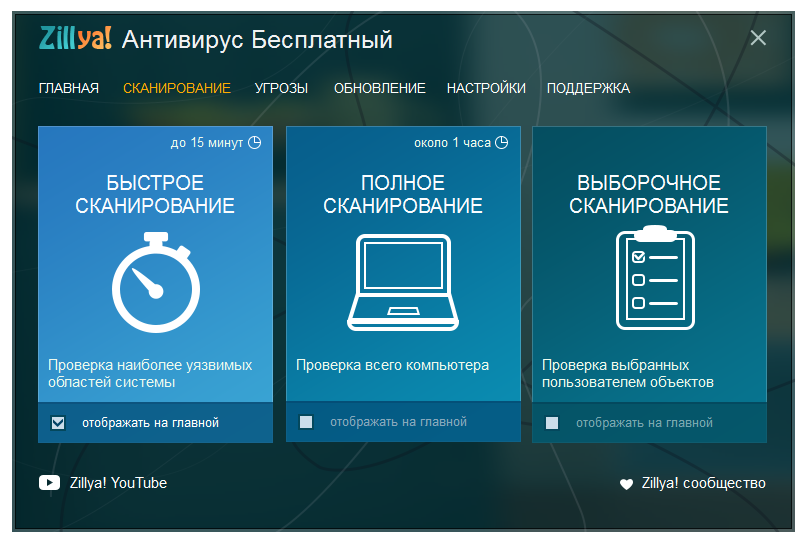The width and height of the screenshot is (810, 548).
Task: Open the НАСТРОЙКИ tab
Action: (486, 88)
